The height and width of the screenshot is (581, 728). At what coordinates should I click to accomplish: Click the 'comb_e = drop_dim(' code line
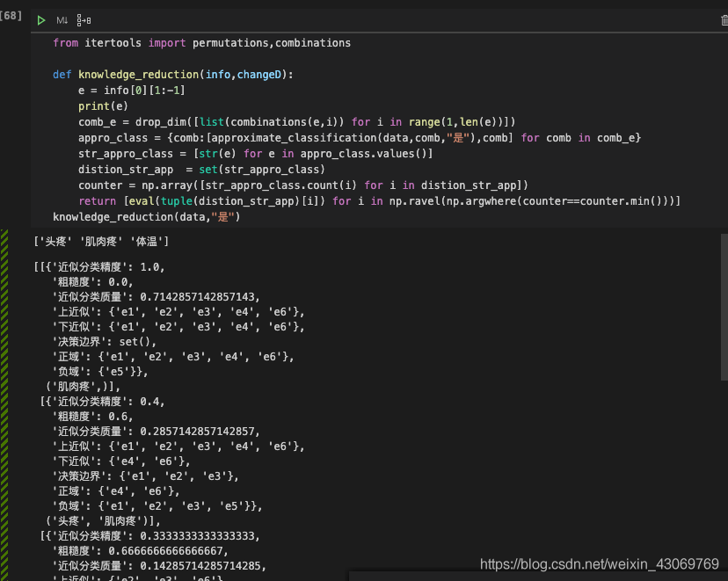tap(296, 122)
